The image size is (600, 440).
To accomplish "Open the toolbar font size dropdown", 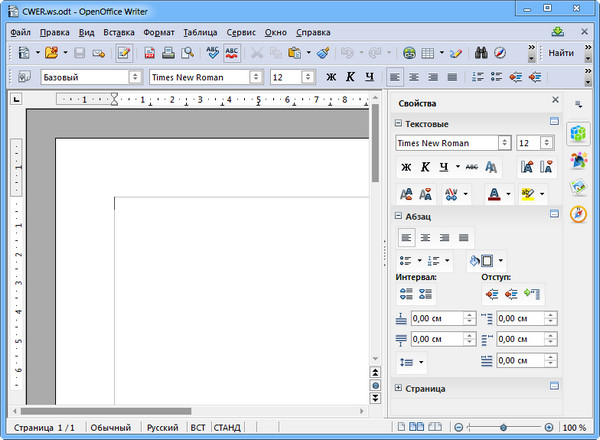I will tap(310, 77).
